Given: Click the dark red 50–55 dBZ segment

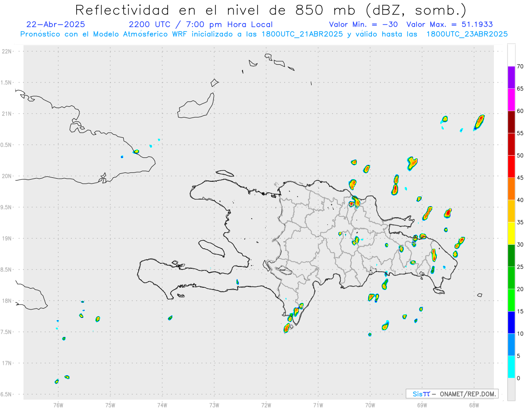Looking at the screenshot, I should pos(511,144).
